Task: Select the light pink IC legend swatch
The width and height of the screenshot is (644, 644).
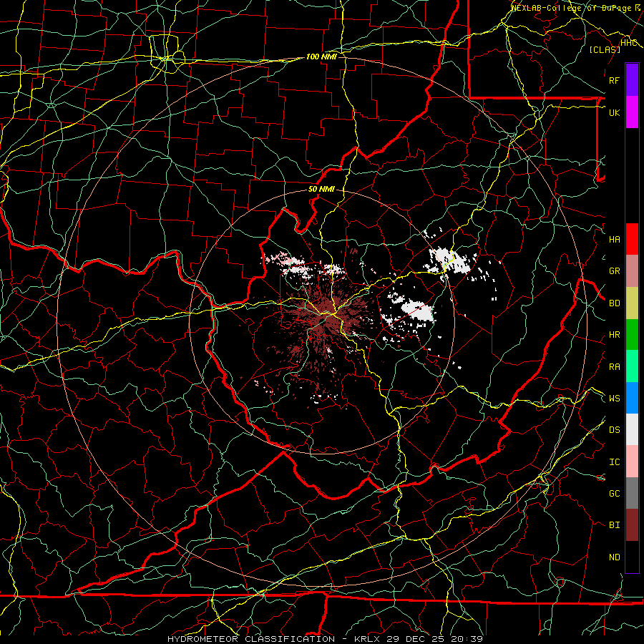Action: click(x=632, y=462)
